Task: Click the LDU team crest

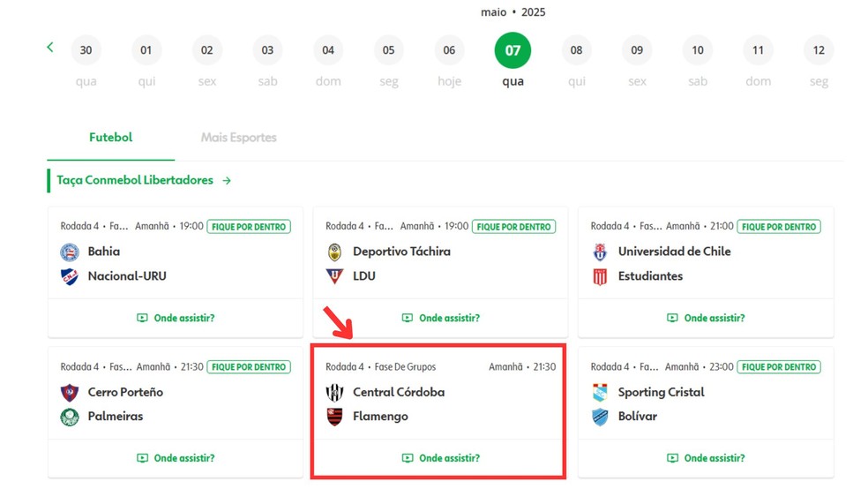Action: [334, 275]
